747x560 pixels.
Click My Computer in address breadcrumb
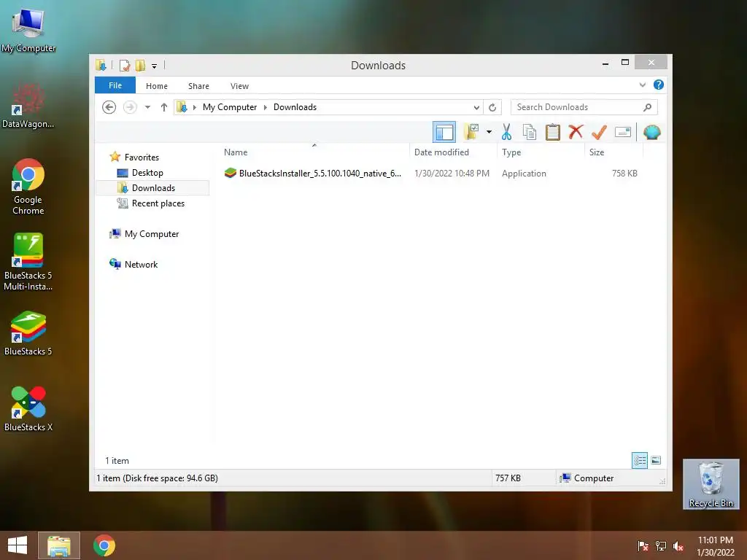(x=230, y=107)
